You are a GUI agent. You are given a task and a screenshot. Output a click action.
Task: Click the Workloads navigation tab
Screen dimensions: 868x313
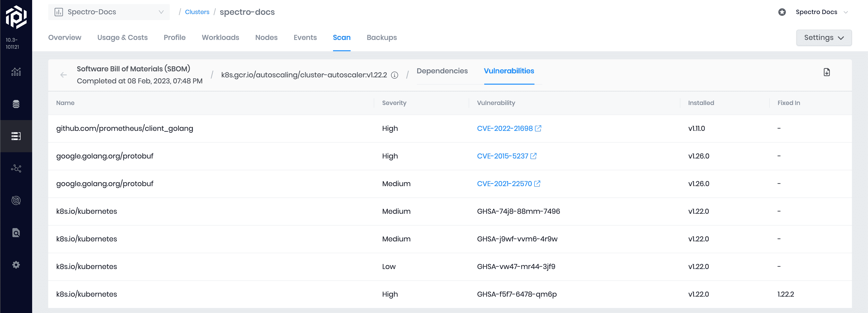point(220,37)
